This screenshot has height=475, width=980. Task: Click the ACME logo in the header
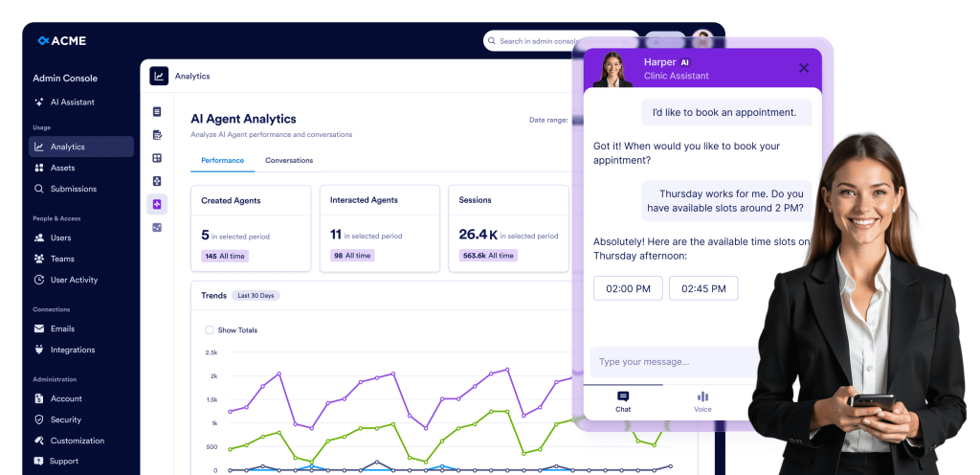(x=61, y=40)
